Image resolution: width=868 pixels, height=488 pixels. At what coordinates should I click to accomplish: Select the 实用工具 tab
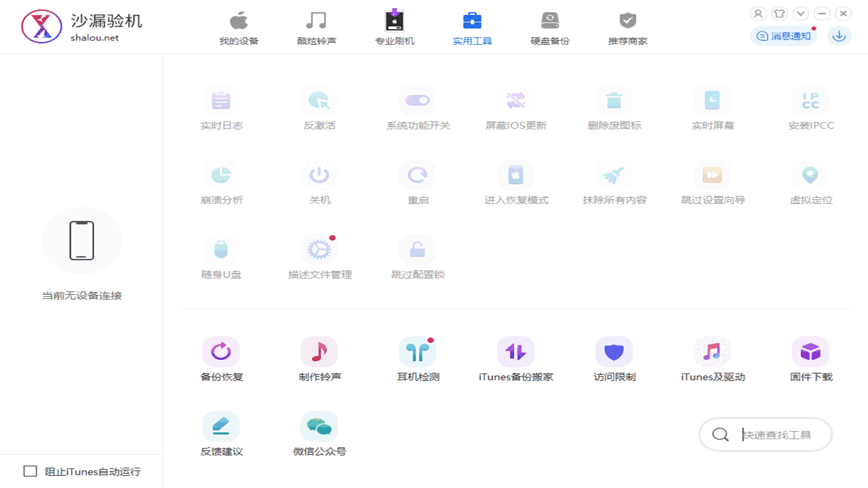pyautogui.click(x=473, y=28)
